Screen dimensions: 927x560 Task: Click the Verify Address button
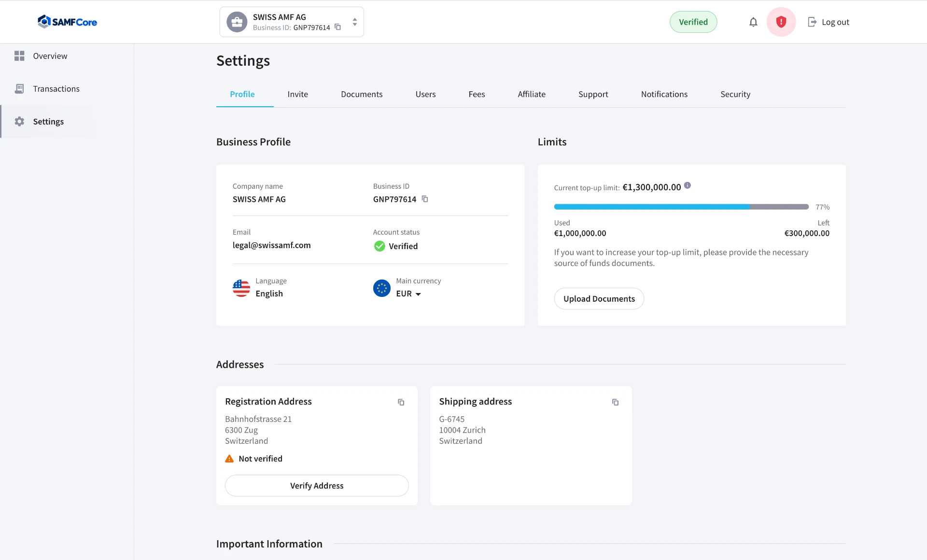(317, 486)
